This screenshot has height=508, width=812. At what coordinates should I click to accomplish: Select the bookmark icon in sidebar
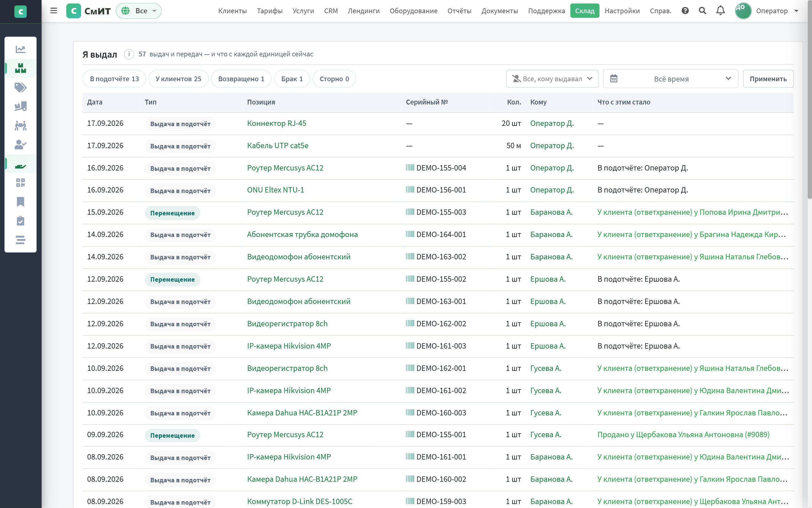pyautogui.click(x=21, y=202)
